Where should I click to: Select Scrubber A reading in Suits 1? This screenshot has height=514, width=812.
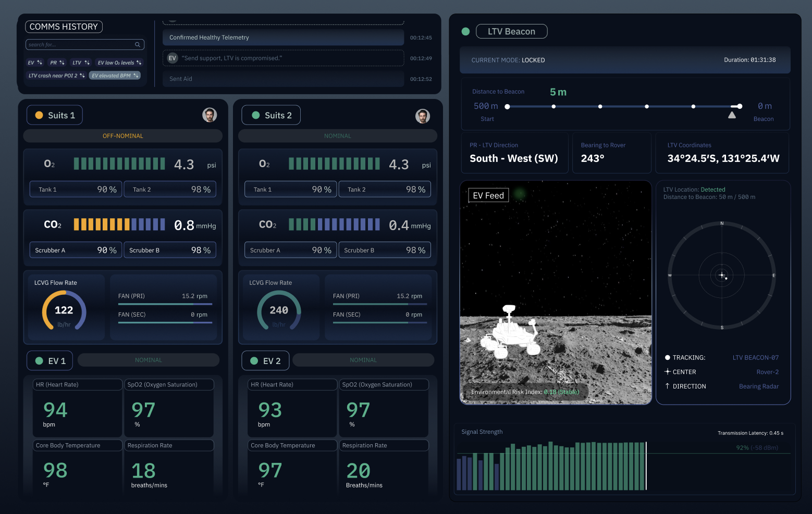[76, 250]
